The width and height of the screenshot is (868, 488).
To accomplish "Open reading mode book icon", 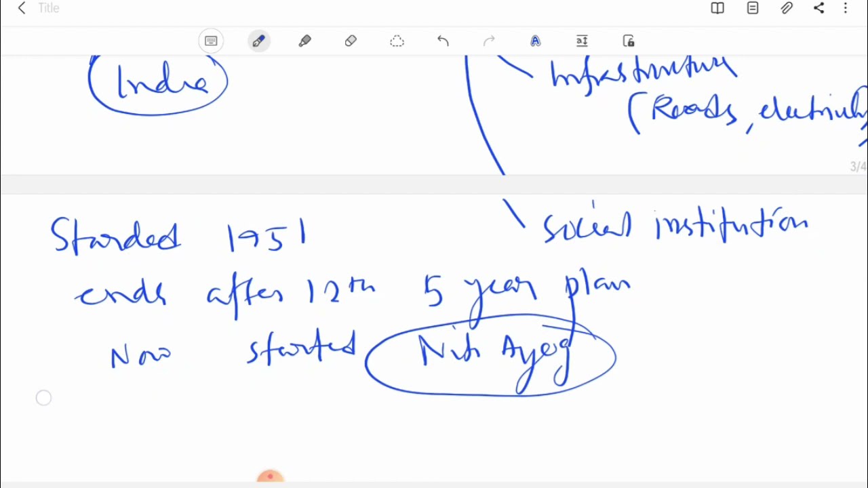I will tap(717, 8).
